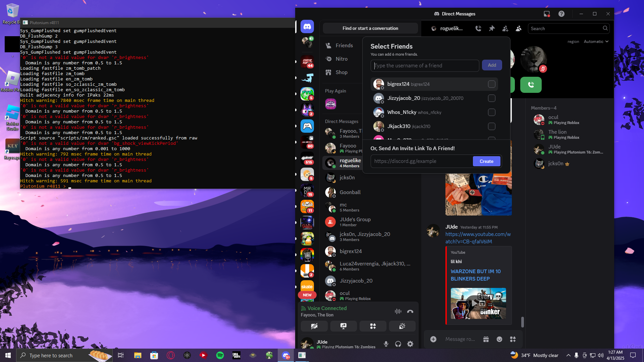Open pinned messages
The height and width of the screenshot is (362, 644).
coord(492,28)
